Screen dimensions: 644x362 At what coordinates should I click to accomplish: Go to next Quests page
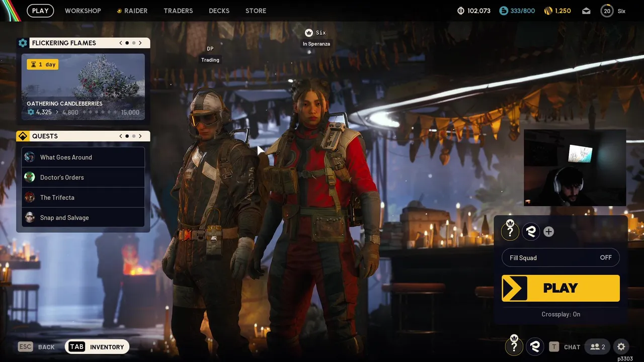click(140, 136)
